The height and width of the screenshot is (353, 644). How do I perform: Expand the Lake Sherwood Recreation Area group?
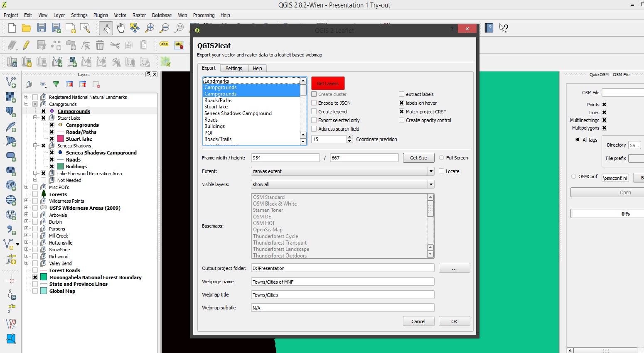(x=35, y=173)
